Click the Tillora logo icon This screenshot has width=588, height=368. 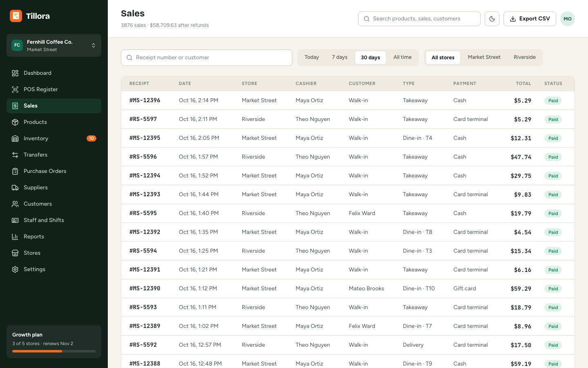tap(16, 16)
